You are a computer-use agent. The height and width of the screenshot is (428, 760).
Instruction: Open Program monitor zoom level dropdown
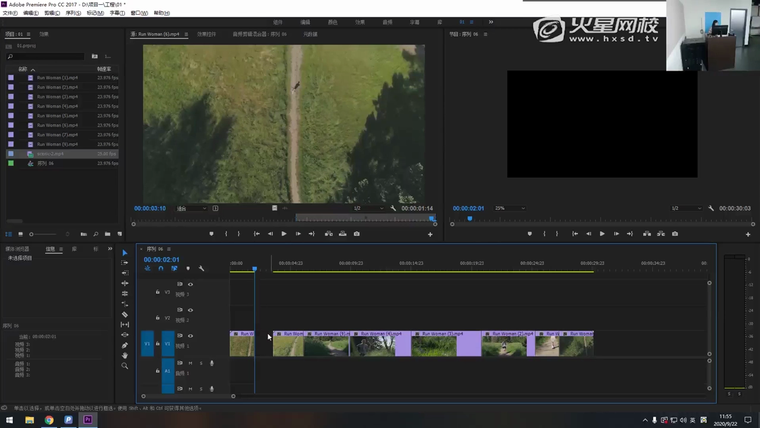click(511, 208)
